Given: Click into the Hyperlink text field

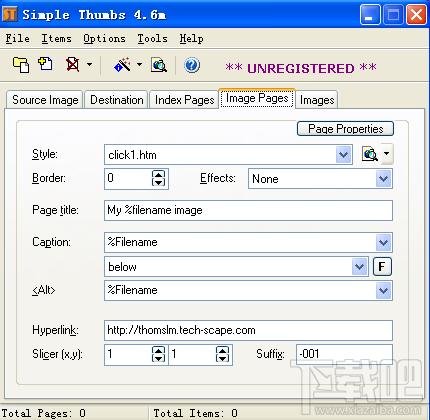Looking at the screenshot, I should pyautogui.click(x=248, y=330).
